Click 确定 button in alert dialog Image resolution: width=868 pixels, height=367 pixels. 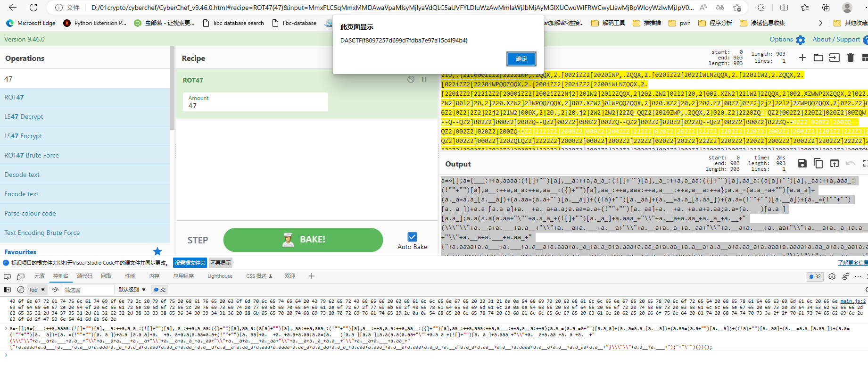pyautogui.click(x=521, y=59)
